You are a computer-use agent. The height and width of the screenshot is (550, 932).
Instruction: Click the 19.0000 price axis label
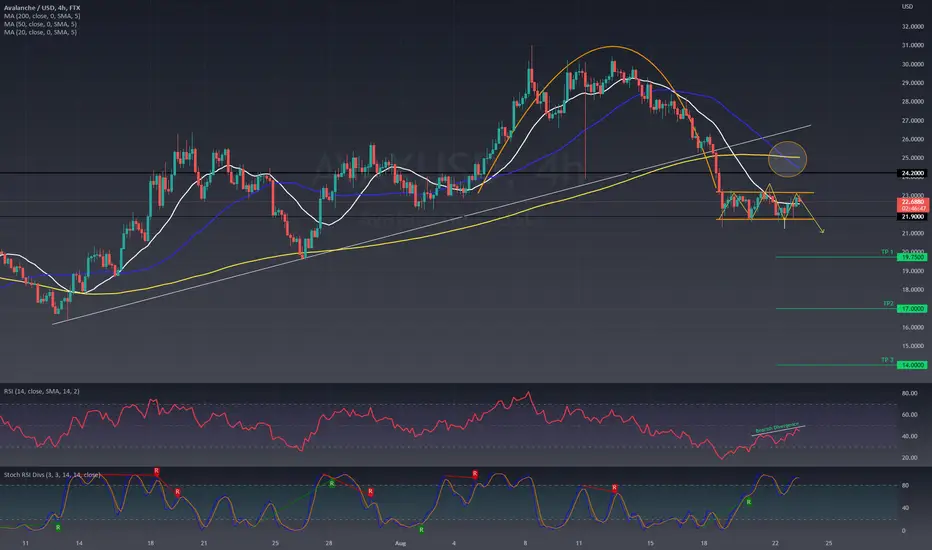point(913,271)
